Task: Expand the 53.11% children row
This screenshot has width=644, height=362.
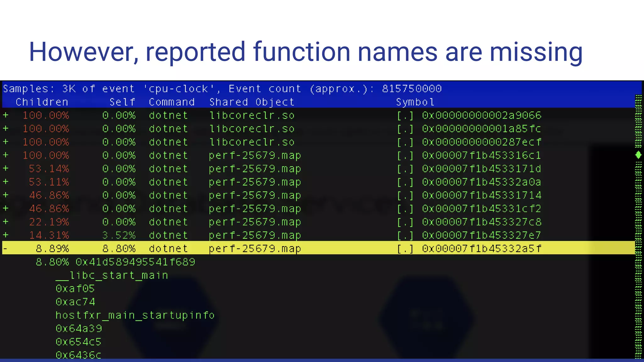Action: pos(6,182)
